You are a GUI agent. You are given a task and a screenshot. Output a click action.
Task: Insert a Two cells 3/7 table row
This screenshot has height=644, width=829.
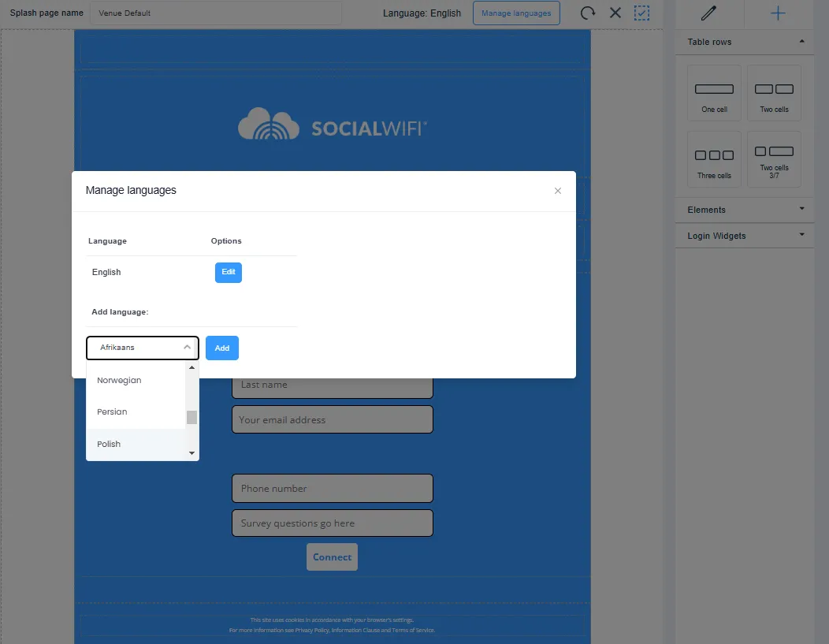pos(774,159)
